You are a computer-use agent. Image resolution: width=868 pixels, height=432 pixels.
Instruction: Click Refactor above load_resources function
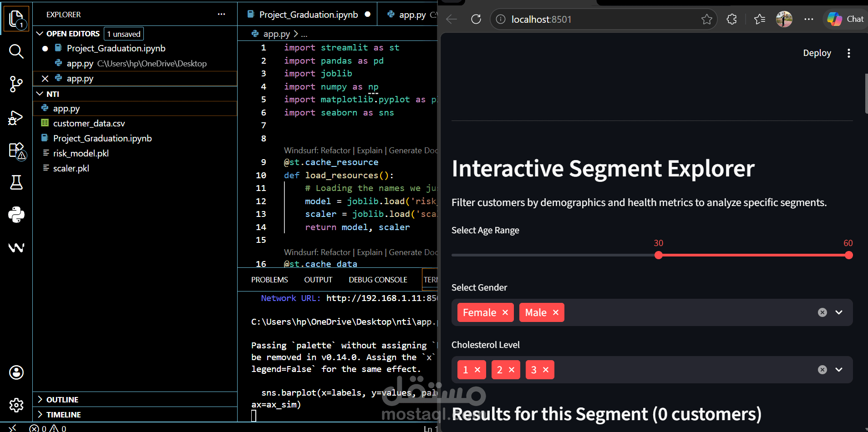(x=335, y=151)
